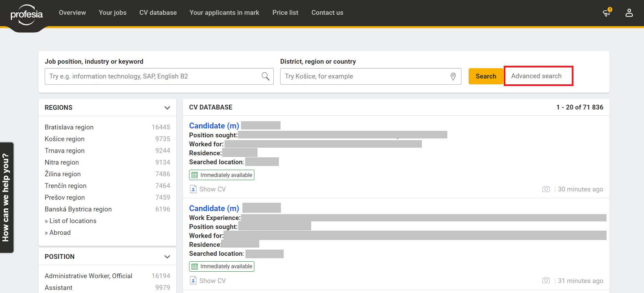Click the CV document icon beside the second candidate's Show CV

click(x=193, y=280)
